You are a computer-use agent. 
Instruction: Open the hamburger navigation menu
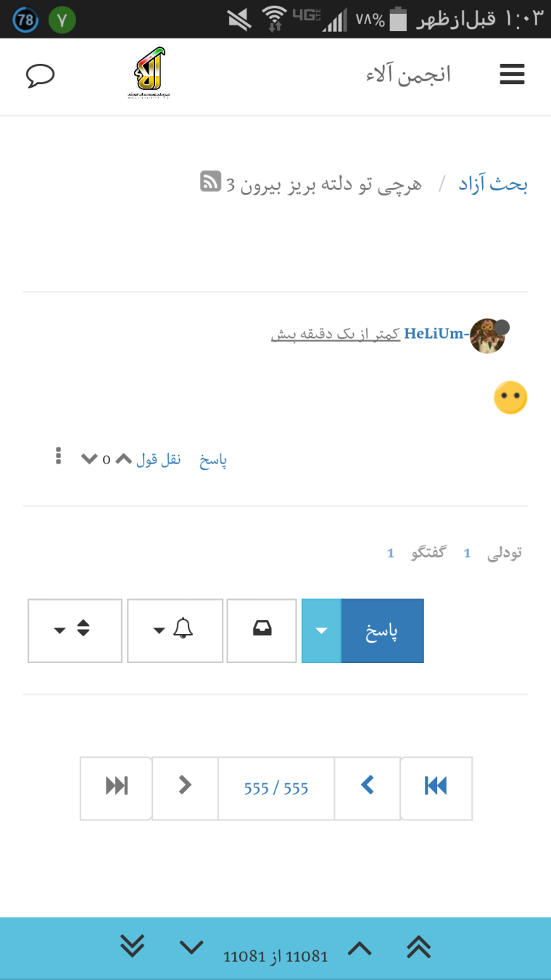coord(512,75)
